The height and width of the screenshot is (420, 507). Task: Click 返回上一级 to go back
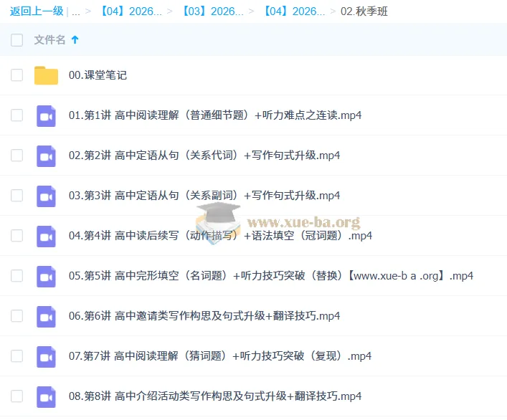[x=37, y=11]
